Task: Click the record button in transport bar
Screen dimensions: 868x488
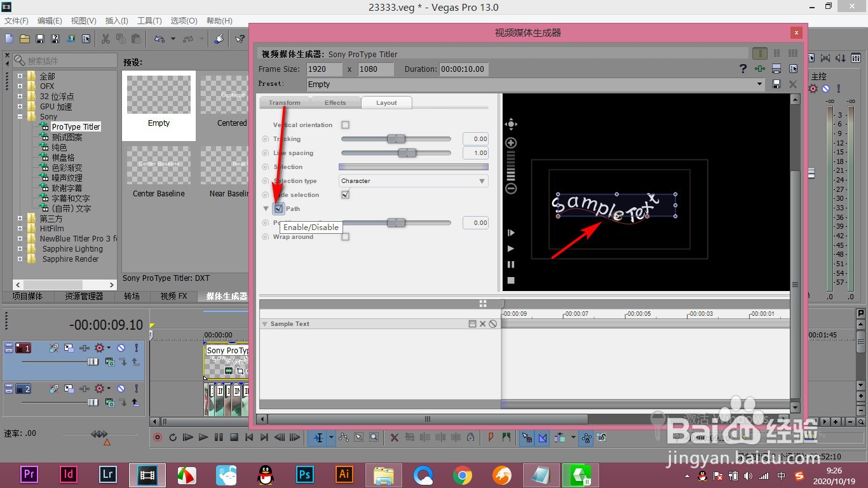Action: point(158,437)
